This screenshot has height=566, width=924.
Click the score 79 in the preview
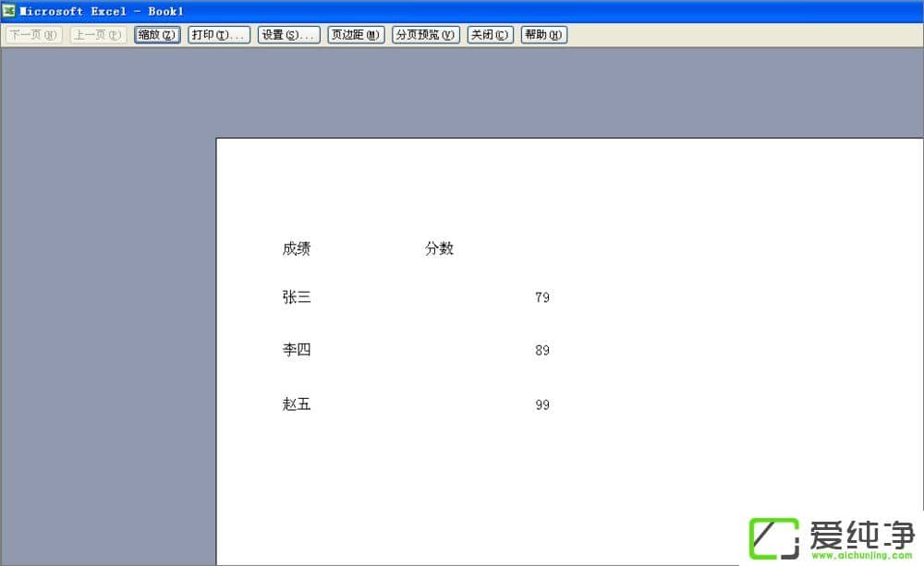542,298
